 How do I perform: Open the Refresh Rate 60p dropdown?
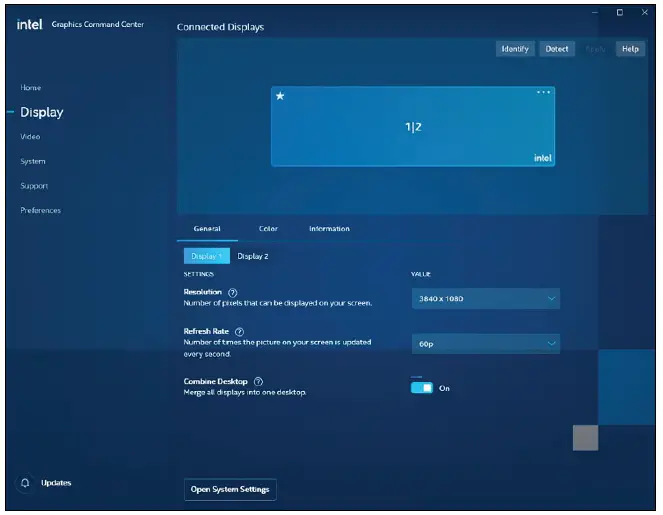486,344
